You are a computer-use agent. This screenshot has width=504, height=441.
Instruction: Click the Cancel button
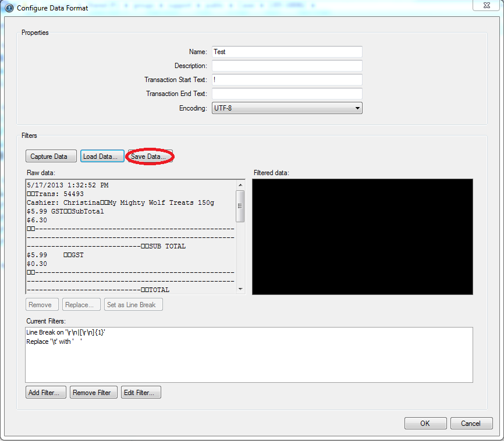coord(471,424)
